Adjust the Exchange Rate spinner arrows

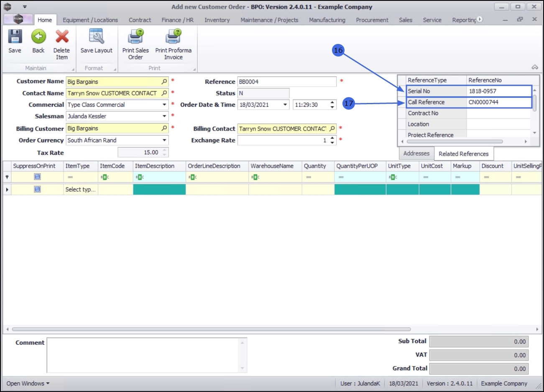tap(332, 140)
